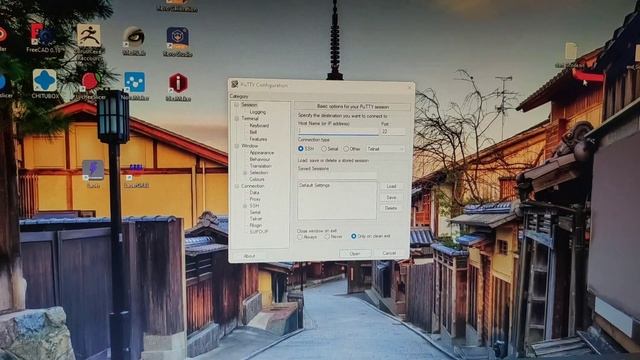This screenshot has width=640, height=360.
Task: Click the Open button
Action: (x=355, y=254)
